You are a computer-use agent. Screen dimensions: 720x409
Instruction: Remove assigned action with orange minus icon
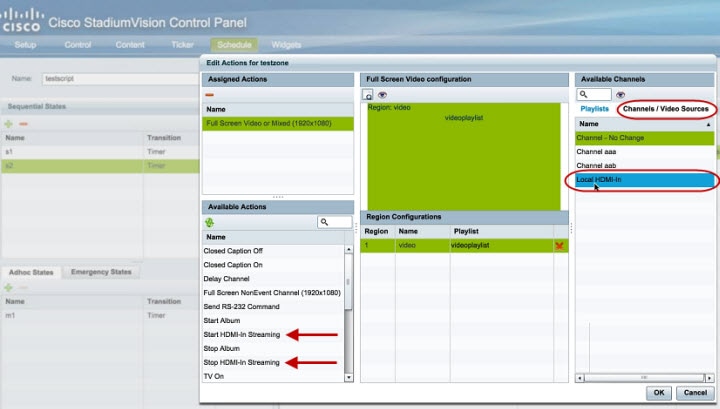[x=209, y=95]
